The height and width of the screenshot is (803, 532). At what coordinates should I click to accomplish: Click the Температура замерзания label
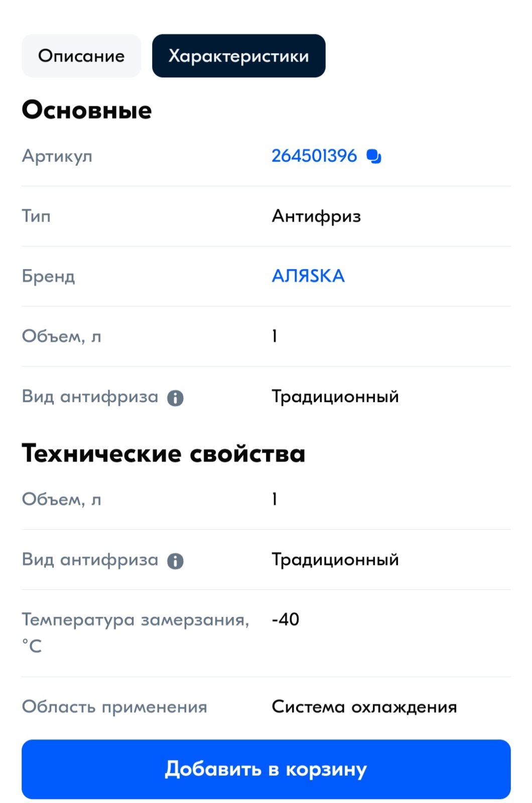[136, 632]
